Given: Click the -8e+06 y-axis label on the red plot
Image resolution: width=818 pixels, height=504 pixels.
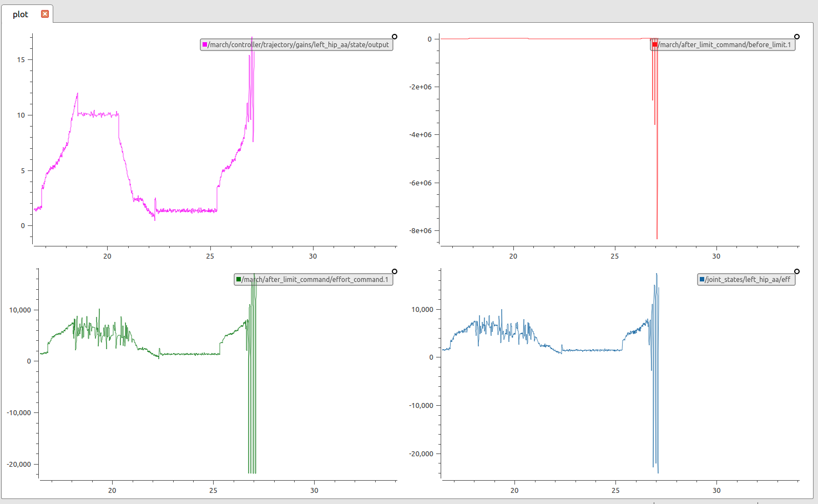Looking at the screenshot, I should 420,231.
